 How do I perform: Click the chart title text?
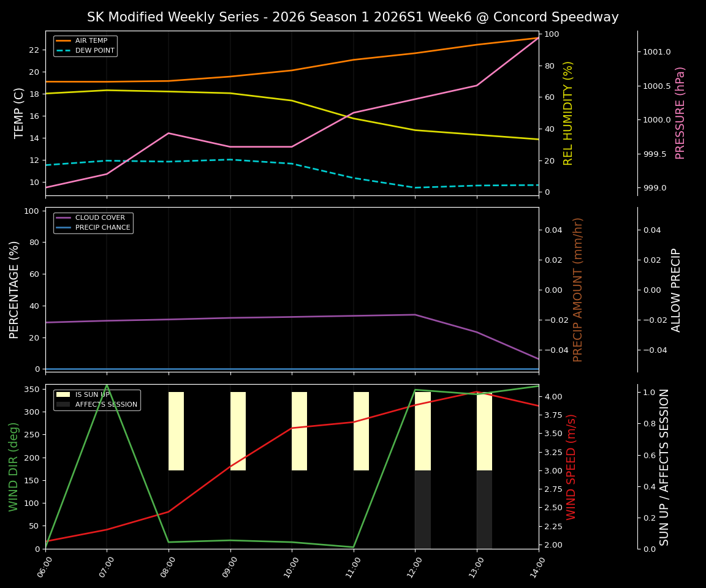[x=353, y=17]
